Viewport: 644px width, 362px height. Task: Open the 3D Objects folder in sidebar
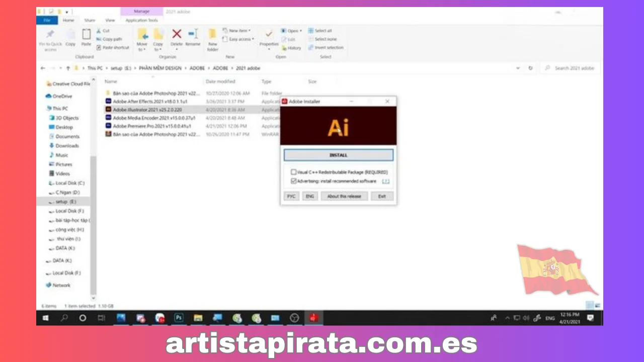click(x=63, y=118)
